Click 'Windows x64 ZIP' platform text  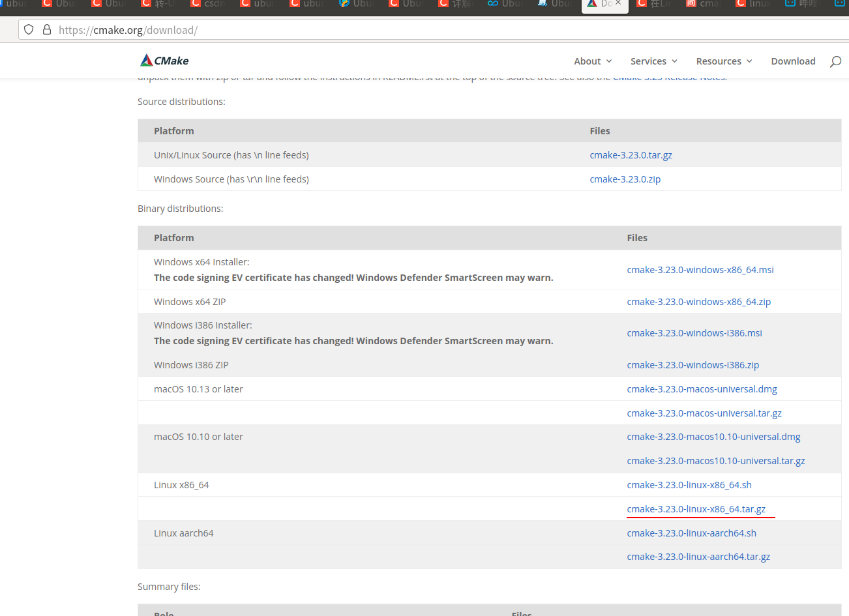(x=190, y=302)
